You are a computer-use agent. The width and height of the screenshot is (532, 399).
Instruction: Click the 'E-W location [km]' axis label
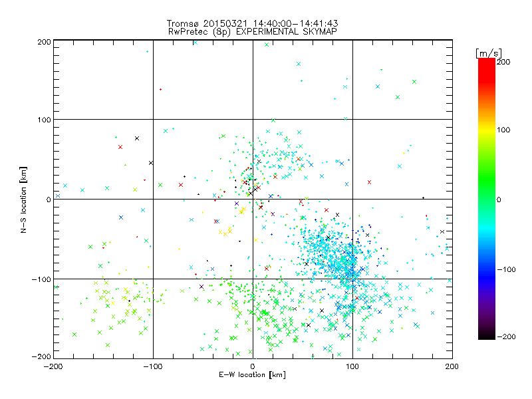[252, 375]
